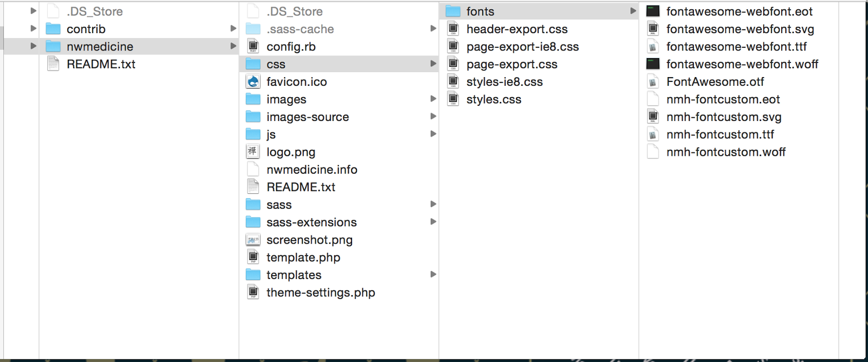Viewport: 868px width, 362px height.
Task: Open the images-source folder name
Action: click(308, 117)
